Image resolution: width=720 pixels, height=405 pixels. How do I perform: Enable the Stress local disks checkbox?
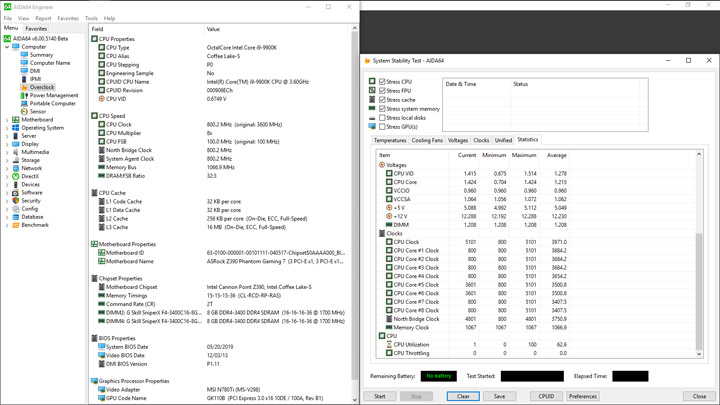point(382,118)
